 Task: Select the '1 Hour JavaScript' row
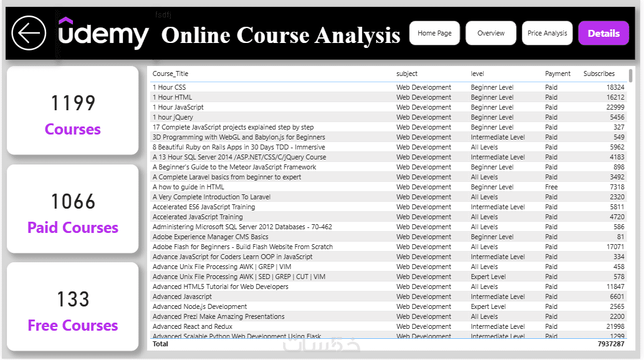coord(388,107)
